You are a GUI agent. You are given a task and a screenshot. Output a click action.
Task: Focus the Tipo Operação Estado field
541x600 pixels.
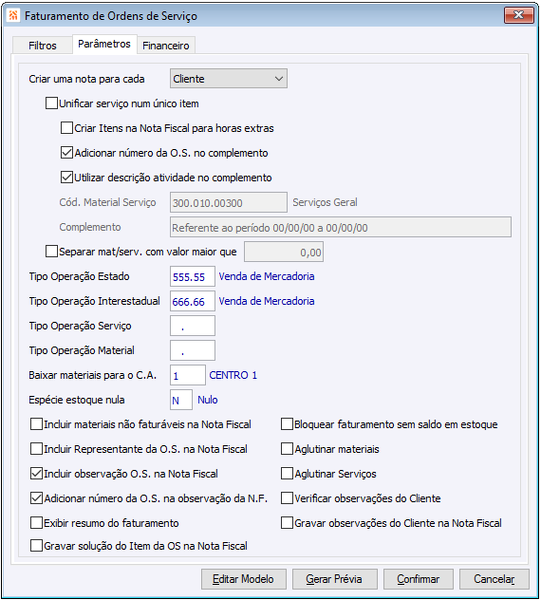click(192, 276)
